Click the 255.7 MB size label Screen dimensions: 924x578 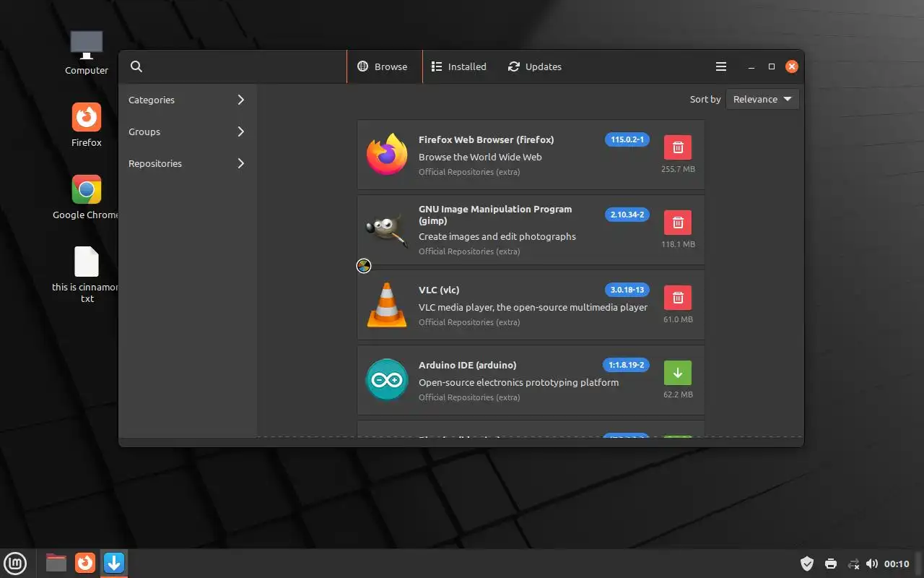point(678,169)
